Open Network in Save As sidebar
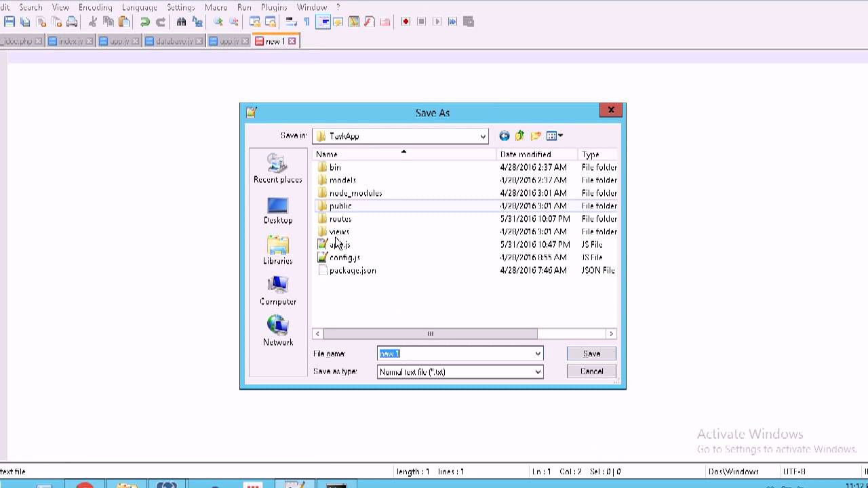Screen dimensions: 868x488 [x=277, y=331]
